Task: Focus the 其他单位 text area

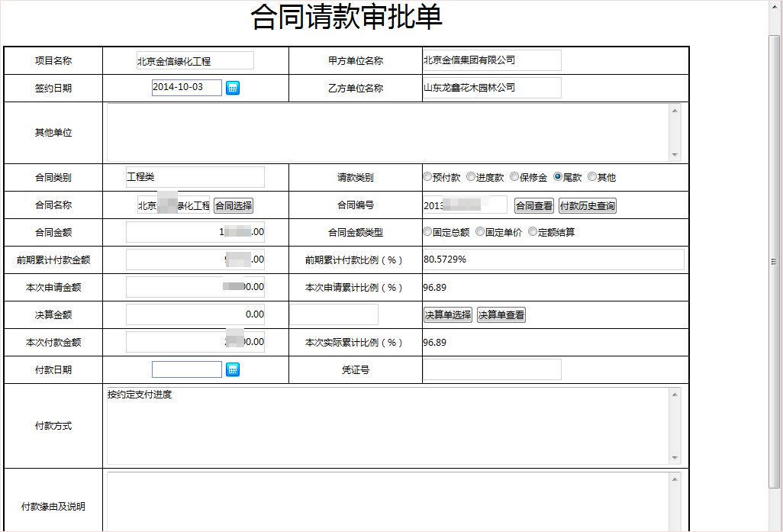Action: [388, 132]
